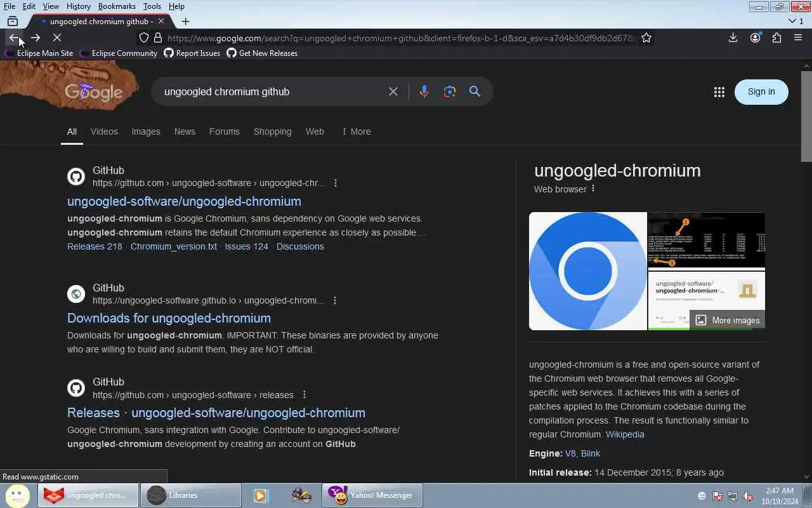Go forward with the forward arrow button
The image size is (812, 508).
(36, 38)
